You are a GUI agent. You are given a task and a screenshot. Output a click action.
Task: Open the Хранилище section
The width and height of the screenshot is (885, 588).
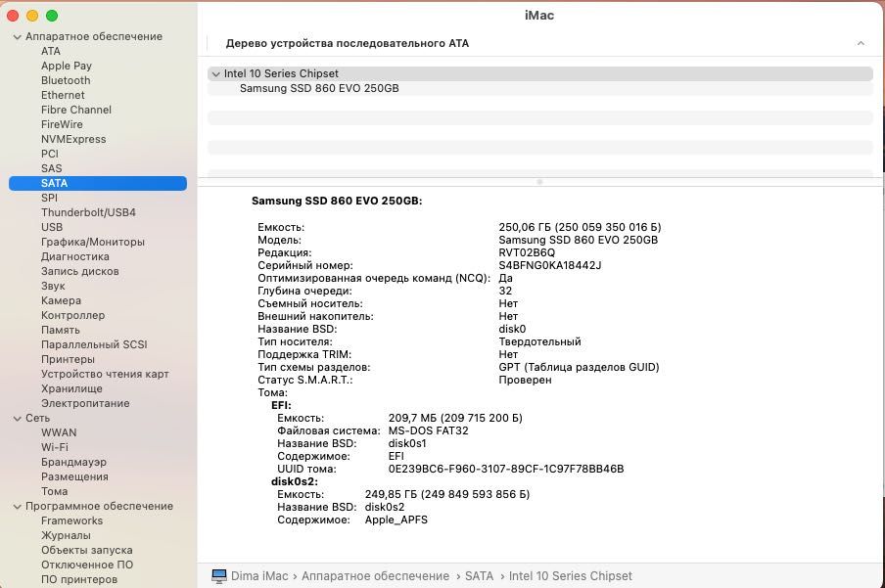tap(71, 388)
